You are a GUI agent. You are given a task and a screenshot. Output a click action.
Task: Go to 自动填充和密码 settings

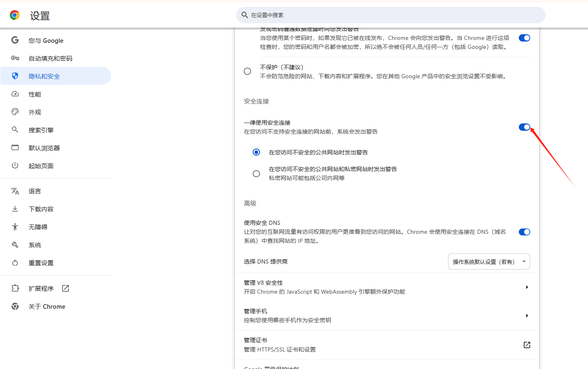[x=56, y=58]
